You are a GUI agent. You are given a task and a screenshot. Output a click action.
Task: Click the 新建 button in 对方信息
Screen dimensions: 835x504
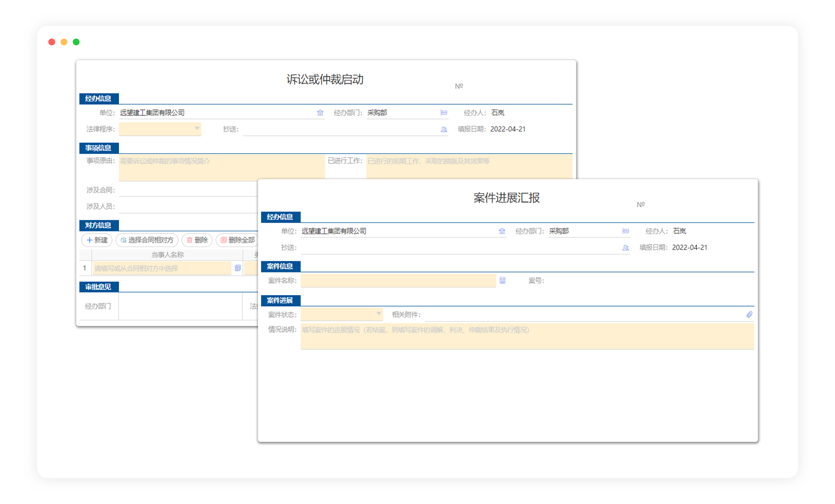[97, 240]
